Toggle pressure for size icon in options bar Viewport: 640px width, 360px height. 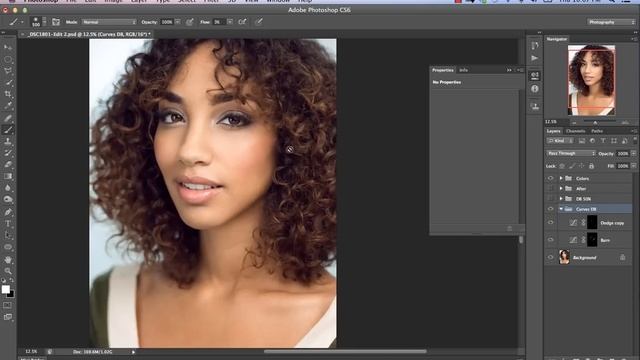pos(259,22)
